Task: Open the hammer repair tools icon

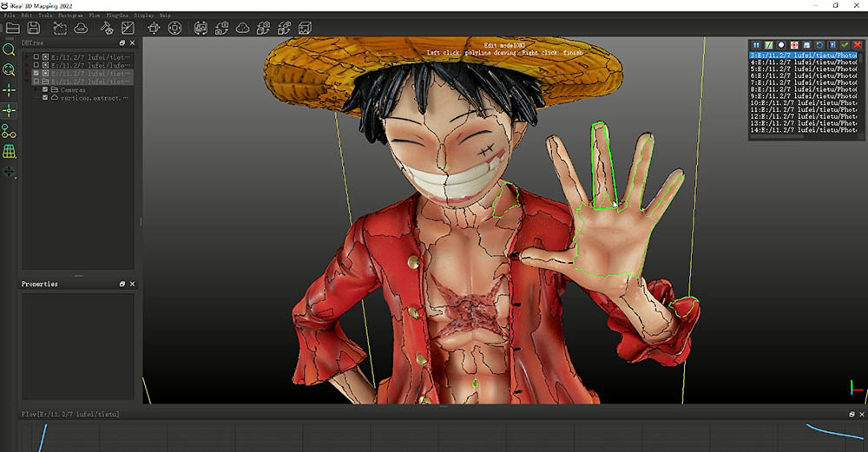Action: pos(107,29)
